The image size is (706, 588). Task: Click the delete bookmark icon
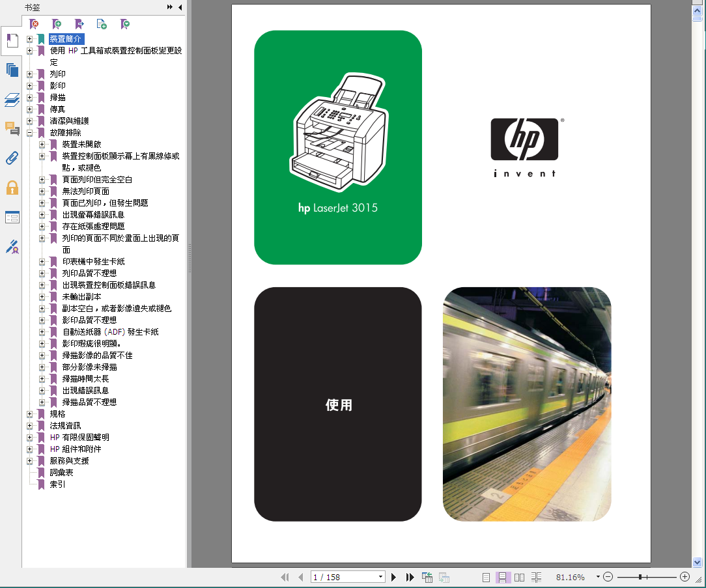tap(34, 24)
